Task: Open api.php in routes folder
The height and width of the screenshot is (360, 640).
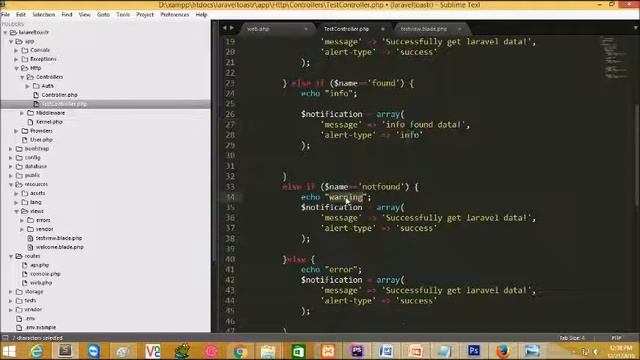Action: point(40,265)
